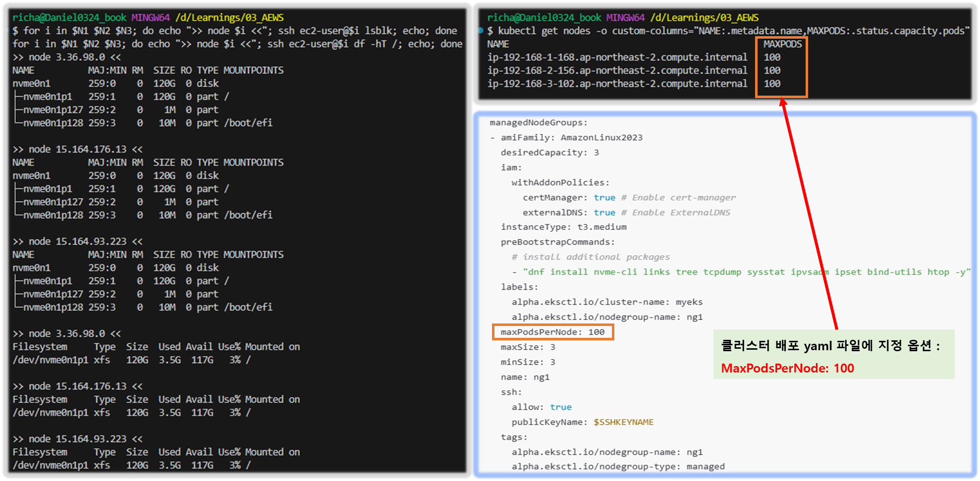
Task: Select nvme0n1p127 row under node 15.164.93.223
Action: click(x=116, y=294)
